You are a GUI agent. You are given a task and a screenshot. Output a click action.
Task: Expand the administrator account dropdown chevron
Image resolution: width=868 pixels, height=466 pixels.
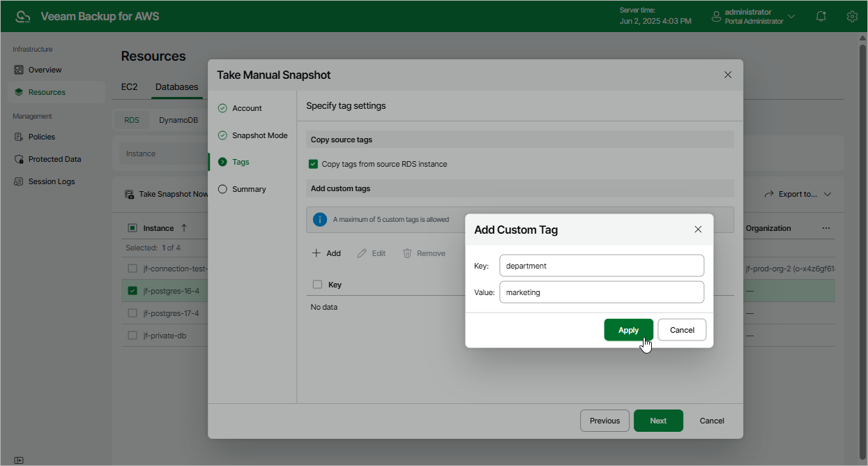point(791,16)
